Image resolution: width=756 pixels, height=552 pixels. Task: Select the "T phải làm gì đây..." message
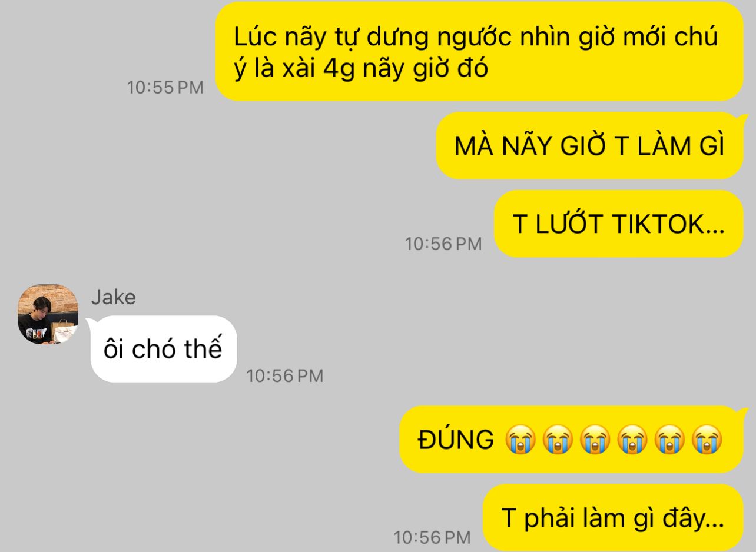click(613, 518)
